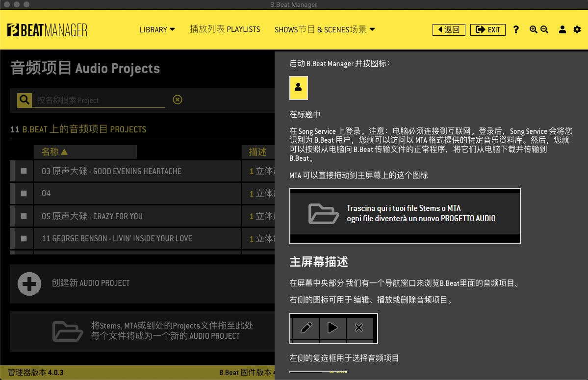This screenshot has width=588, height=380.
Task: Click the folder icon in help panel image
Action: (x=323, y=214)
